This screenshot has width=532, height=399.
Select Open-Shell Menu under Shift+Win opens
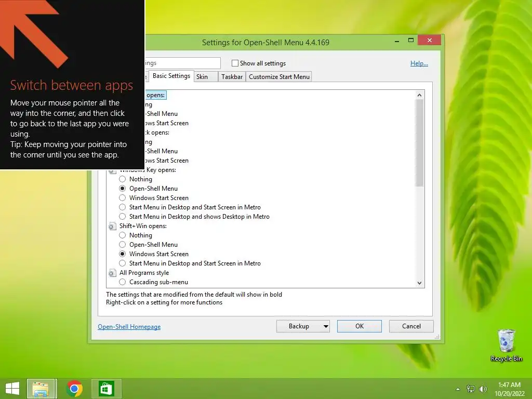point(123,245)
